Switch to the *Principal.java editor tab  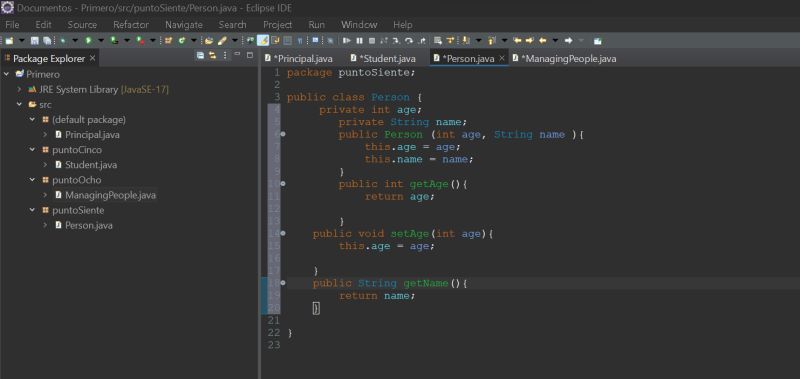click(299, 59)
